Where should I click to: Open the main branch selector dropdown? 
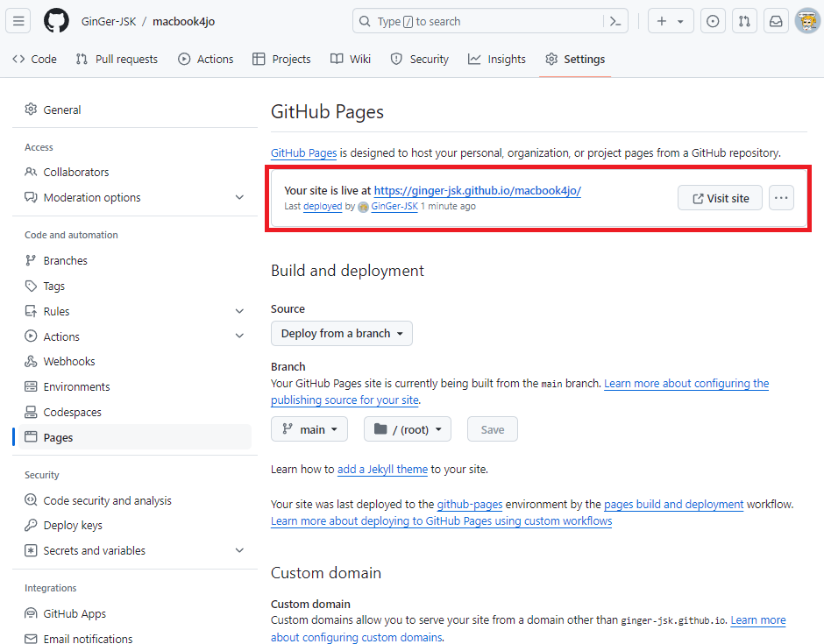pos(309,429)
